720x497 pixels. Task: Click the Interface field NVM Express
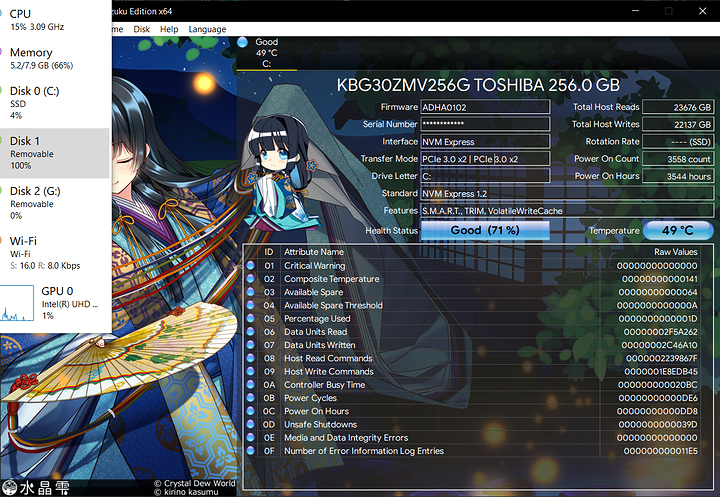[485, 141]
